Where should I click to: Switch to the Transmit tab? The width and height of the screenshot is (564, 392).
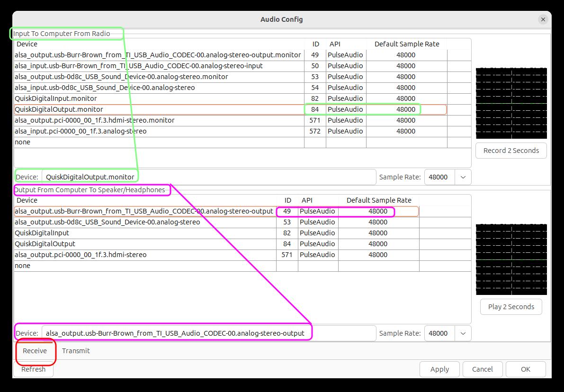[x=76, y=351]
